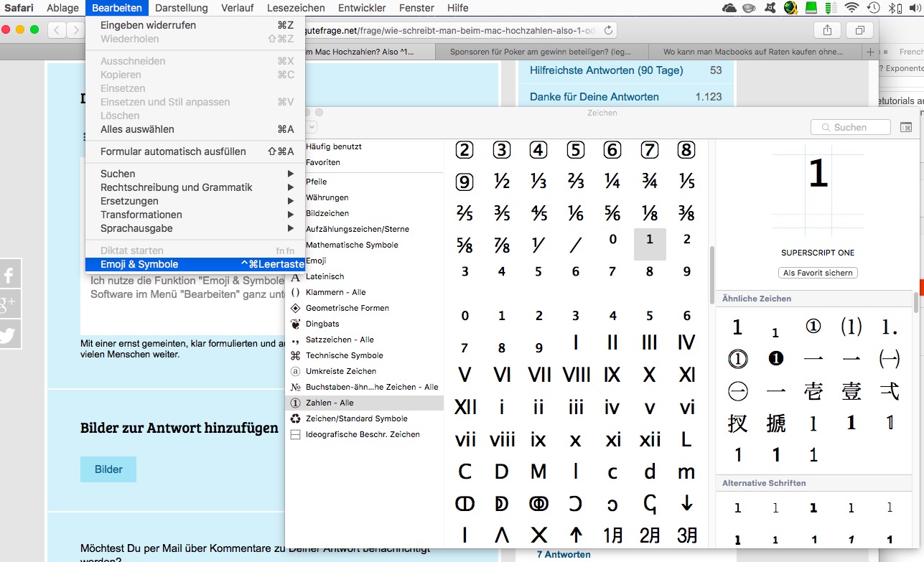Choose Emoji & Symbole menu entry
Screen dimensions: 924x562
tap(195, 264)
